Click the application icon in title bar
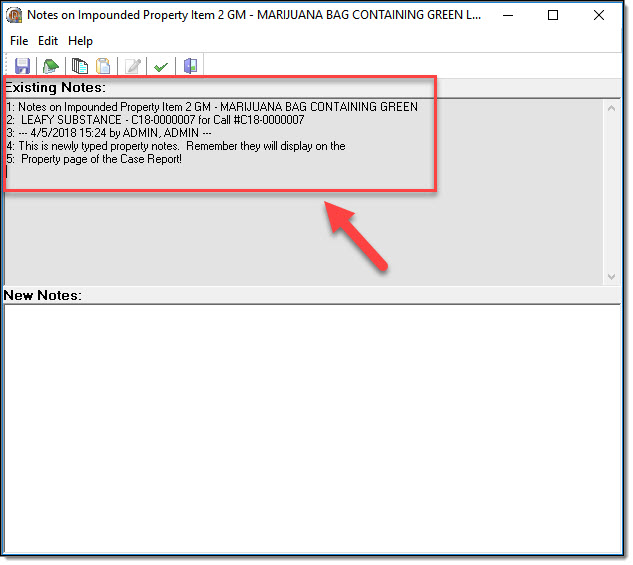This screenshot has height=565, width=633. [15, 16]
